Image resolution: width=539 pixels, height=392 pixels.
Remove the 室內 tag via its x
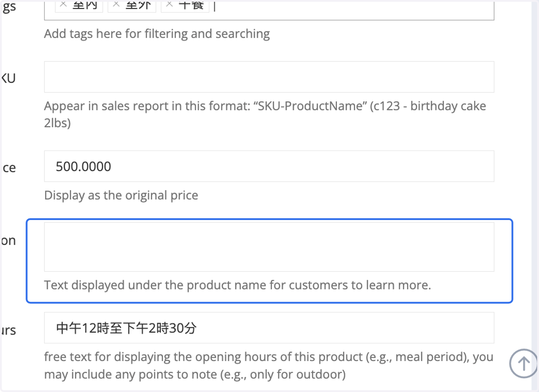click(x=64, y=4)
